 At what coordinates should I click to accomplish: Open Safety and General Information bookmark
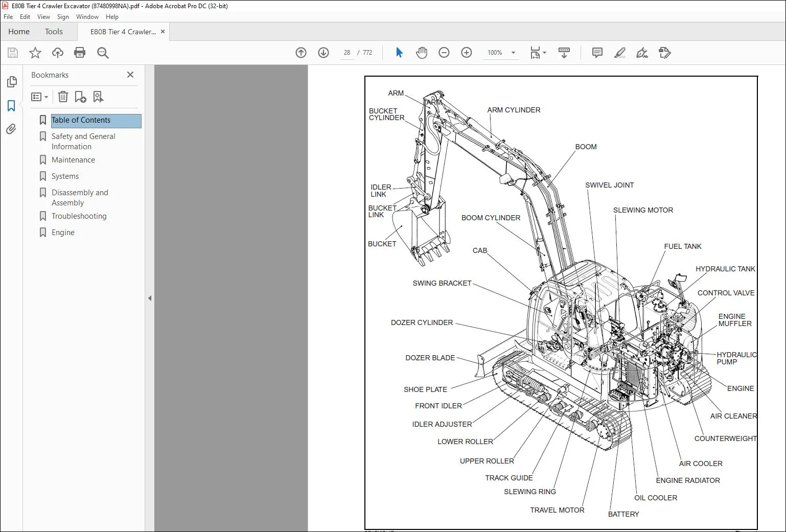point(83,142)
